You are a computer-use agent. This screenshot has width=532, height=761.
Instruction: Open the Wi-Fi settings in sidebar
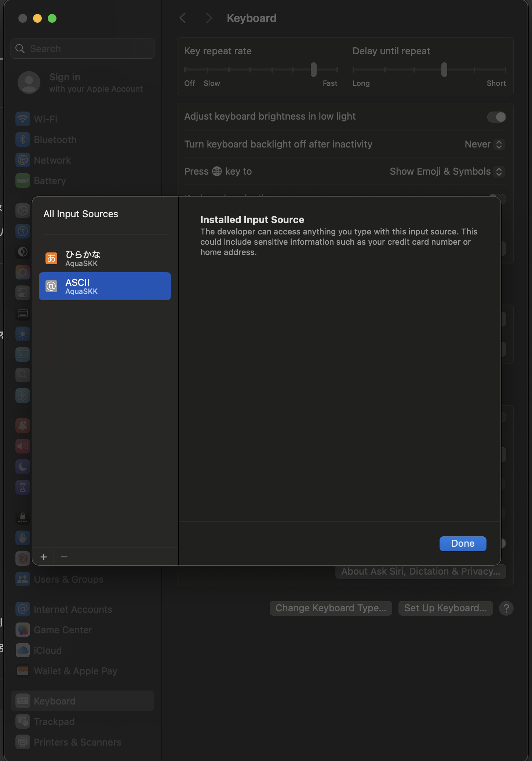[83, 119]
